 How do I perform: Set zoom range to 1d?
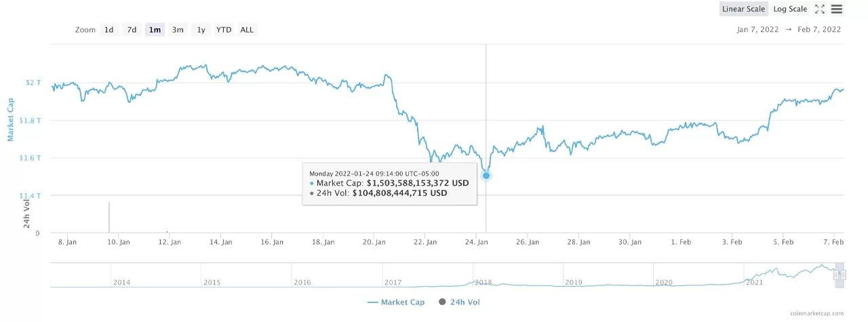coord(108,30)
